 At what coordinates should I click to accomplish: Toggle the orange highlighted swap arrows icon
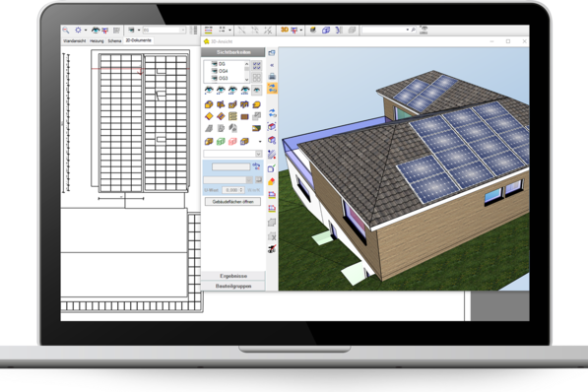click(x=272, y=89)
